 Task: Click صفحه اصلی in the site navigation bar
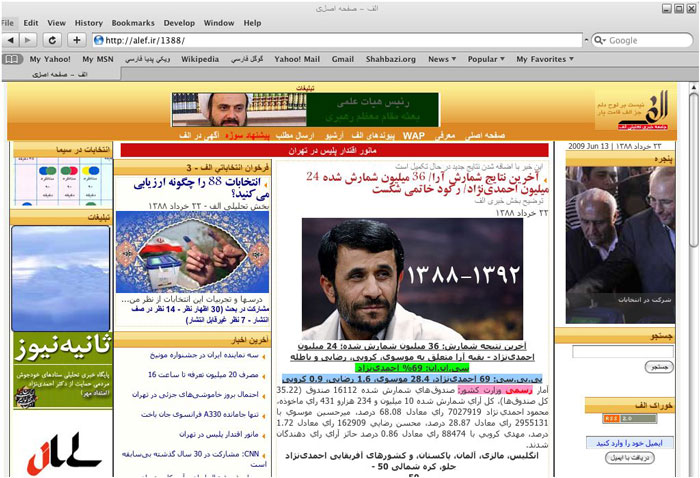485,135
